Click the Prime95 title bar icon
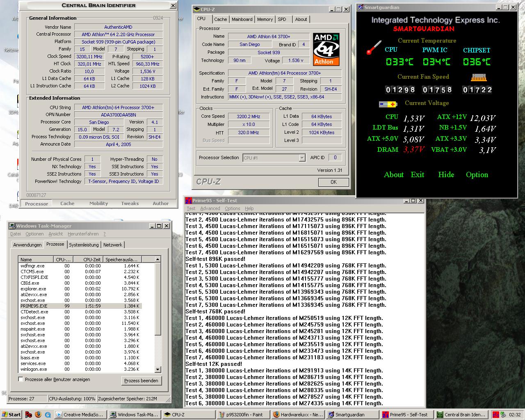Screen dimensions: 525x420 pos(189,201)
